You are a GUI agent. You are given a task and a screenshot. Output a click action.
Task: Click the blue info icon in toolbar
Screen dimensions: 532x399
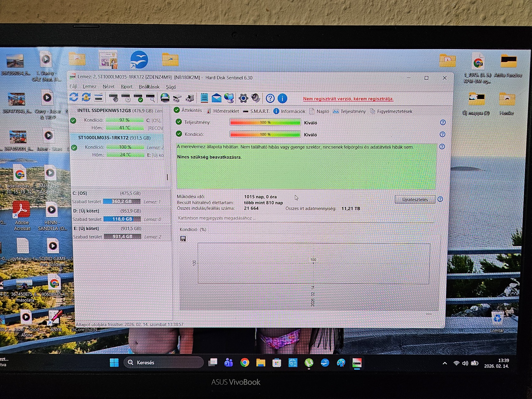[282, 99]
